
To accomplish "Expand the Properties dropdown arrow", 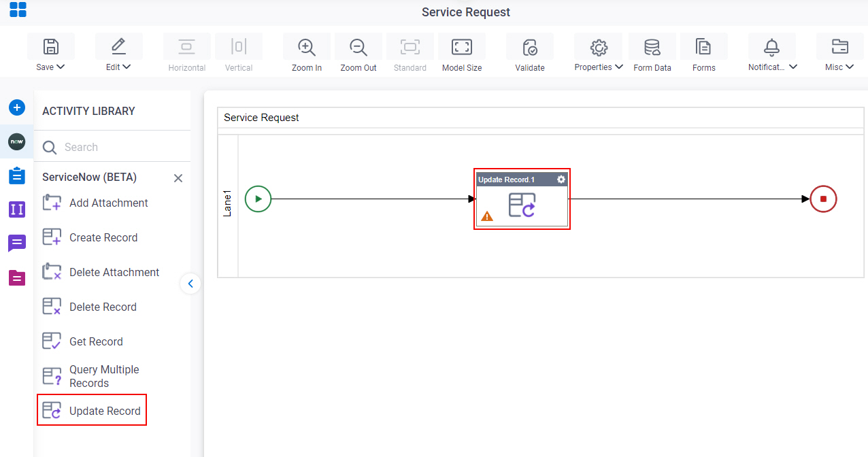I will click(618, 67).
